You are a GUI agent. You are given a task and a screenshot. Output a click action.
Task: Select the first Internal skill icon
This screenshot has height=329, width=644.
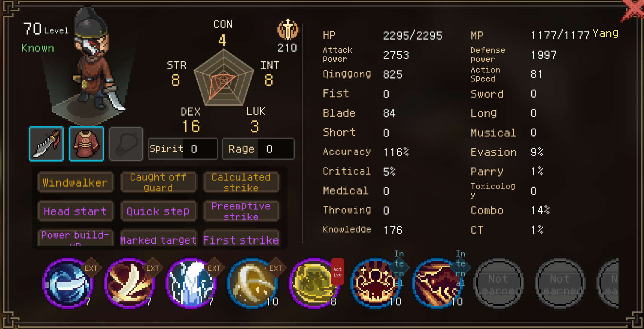click(x=375, y=283)
